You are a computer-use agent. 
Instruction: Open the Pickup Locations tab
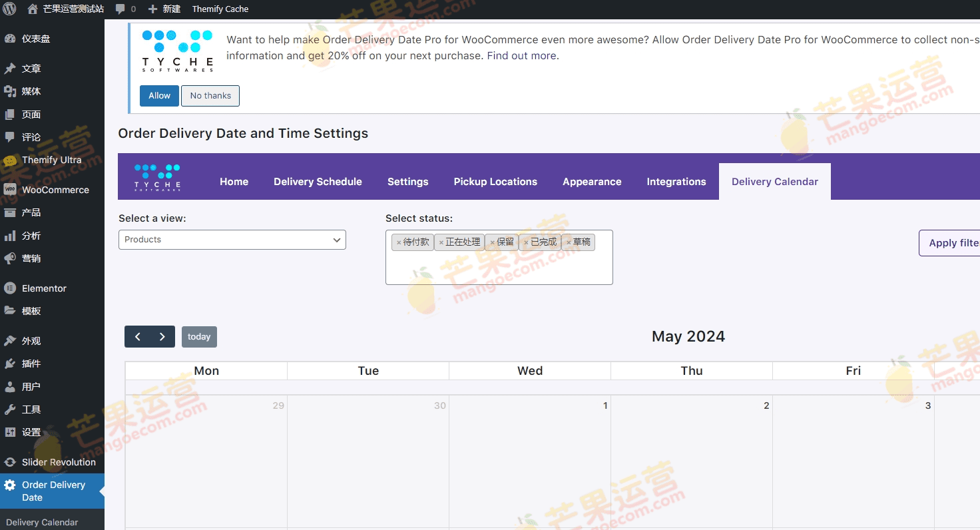tap(495, 182)
